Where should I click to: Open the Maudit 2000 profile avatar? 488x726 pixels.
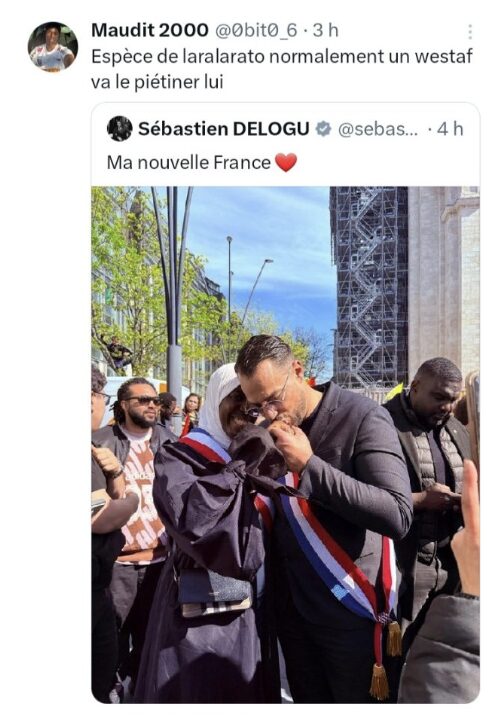pyautogui.click(x=53, y=47)
